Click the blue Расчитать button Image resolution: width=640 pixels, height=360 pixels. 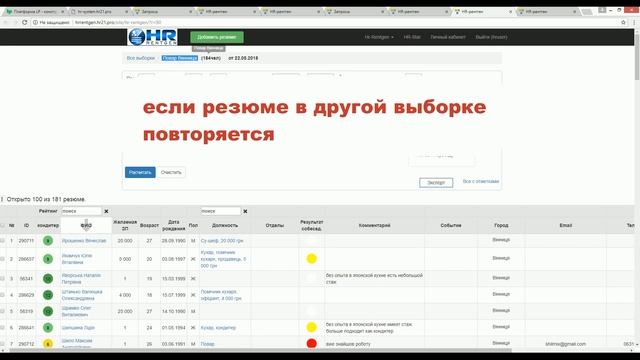click(140, 172)
